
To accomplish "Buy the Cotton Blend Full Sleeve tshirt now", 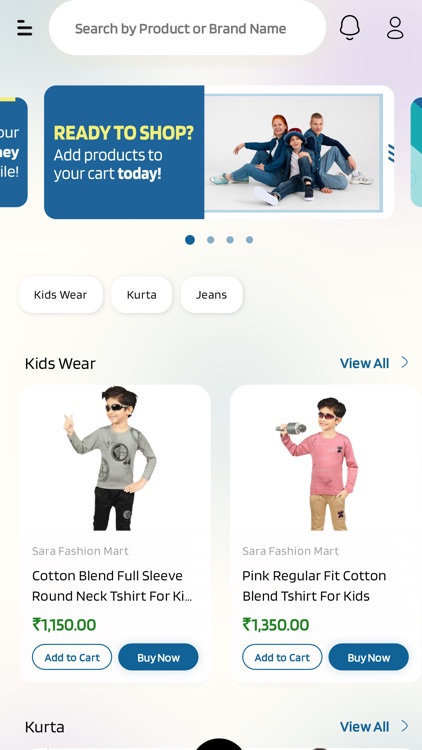I will pos(158,657).
